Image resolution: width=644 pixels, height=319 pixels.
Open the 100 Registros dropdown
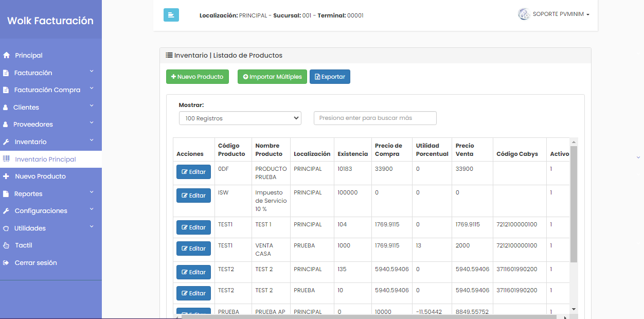[x=240, y=118]
